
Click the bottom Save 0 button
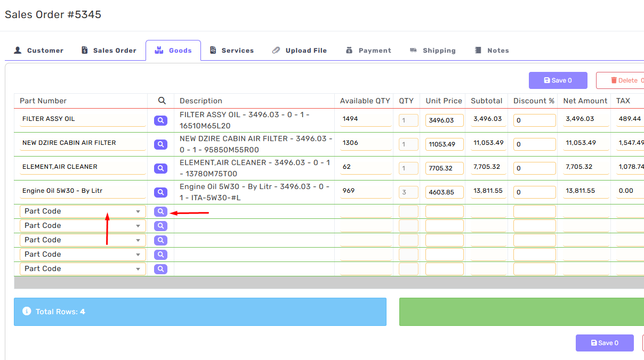[605, 343]
